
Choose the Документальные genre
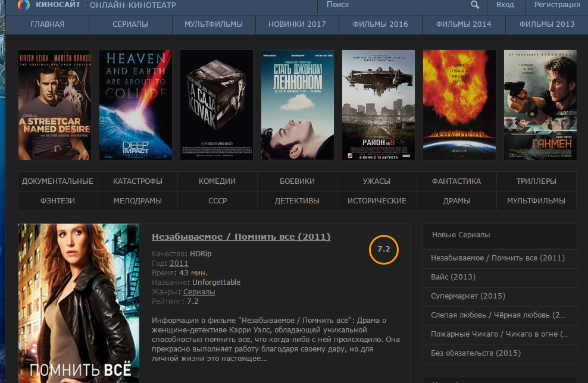(x=58, y=181)
